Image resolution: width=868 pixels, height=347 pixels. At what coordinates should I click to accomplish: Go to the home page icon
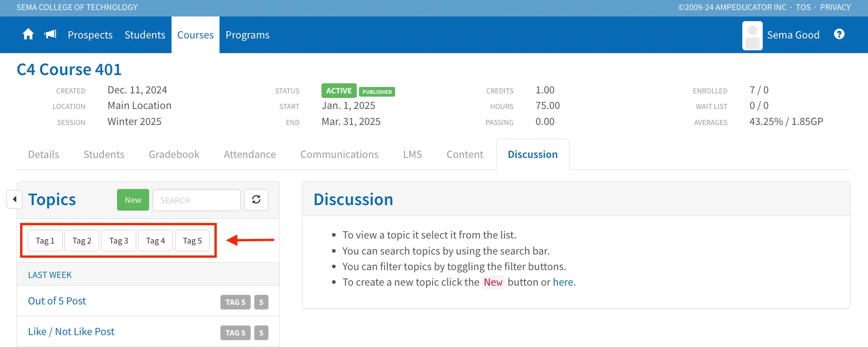coord(28,34)
